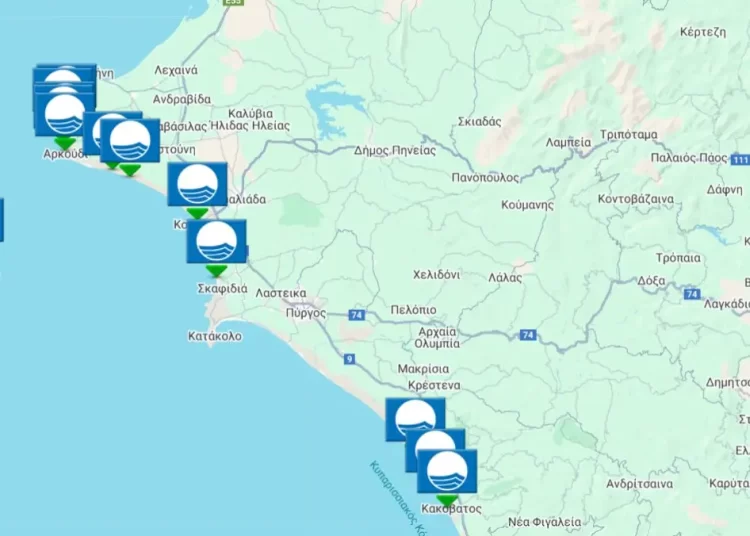
Task: Click the Πανόπουλος village label
Action: point(485,178)
